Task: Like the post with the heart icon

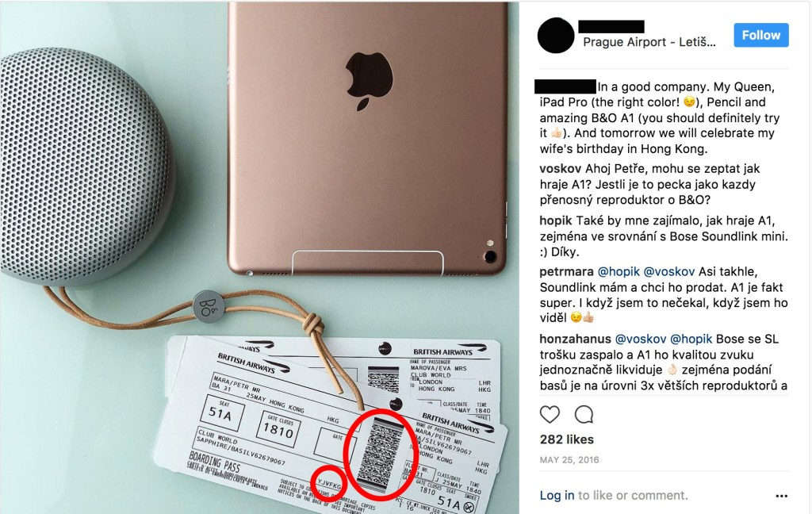Action: 550,415
